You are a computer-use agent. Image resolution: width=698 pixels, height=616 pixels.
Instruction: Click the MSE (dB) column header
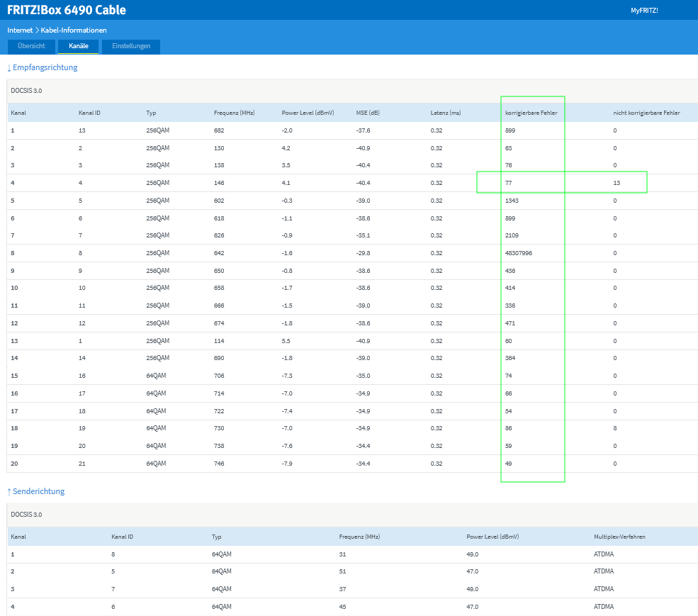tap(368, 113)
